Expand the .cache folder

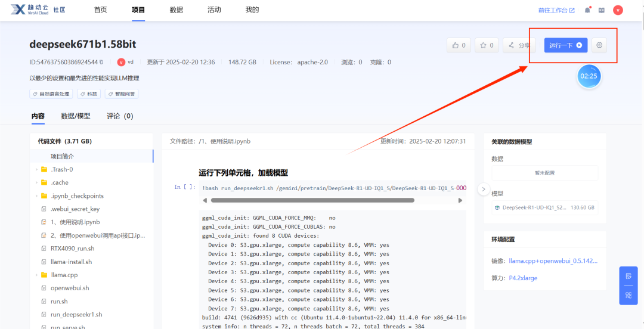pyautogui.click(x=36, y=183)
